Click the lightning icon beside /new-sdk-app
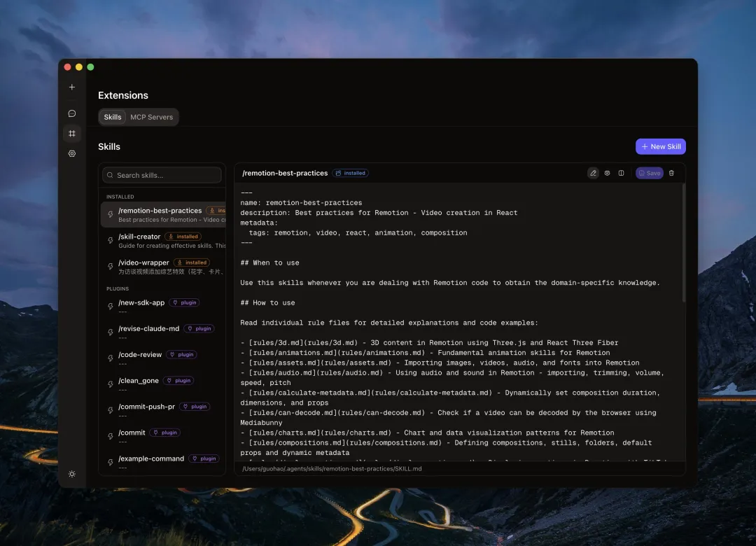The width and height of the screenshot is (756, 546). pos(110,307)
